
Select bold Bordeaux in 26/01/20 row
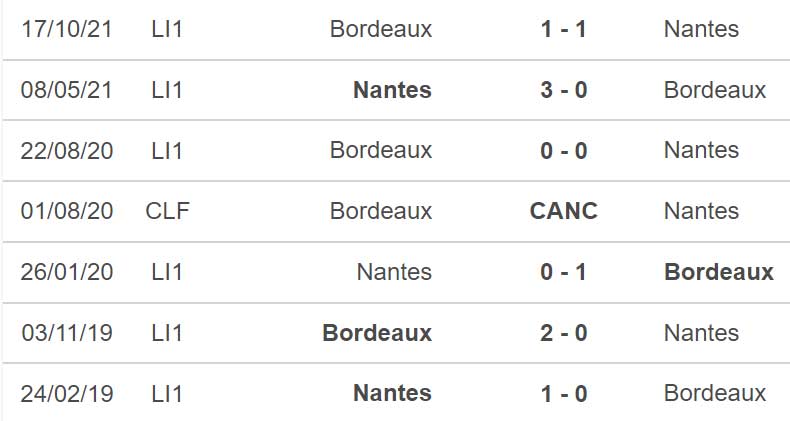tap(719, 272)
